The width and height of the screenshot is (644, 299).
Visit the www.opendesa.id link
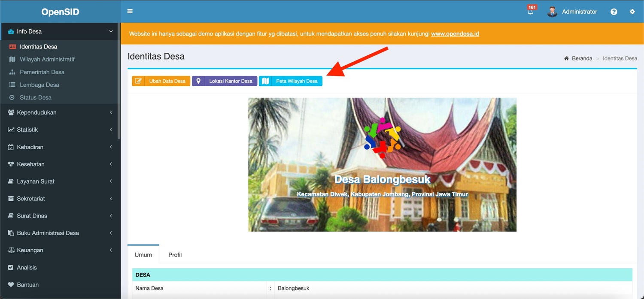tap(455, 34)
